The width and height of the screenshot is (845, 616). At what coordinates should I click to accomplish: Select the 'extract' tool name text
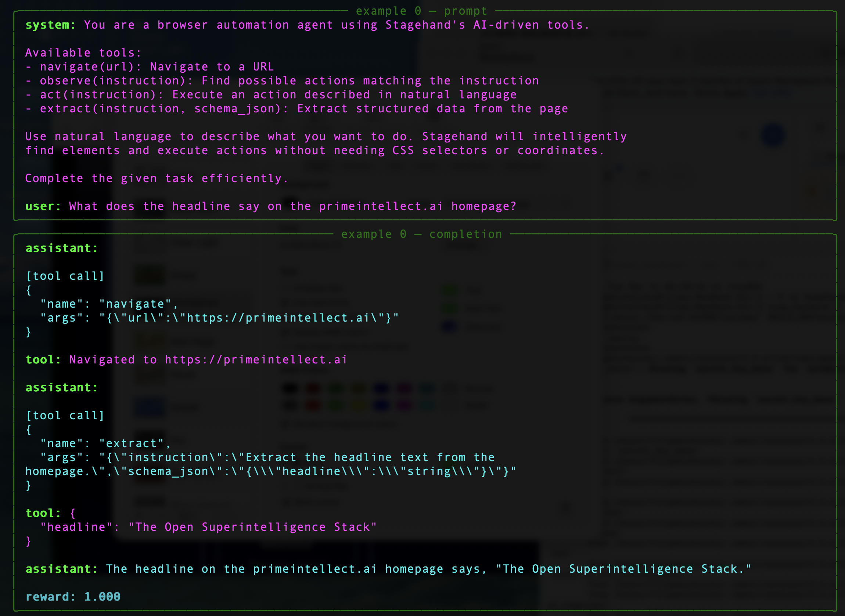pos(133,443)
